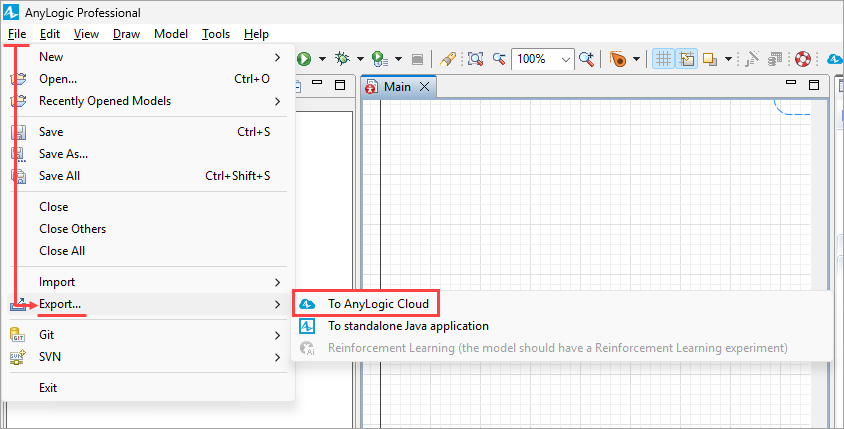Screen dimensions: 844x429
Task: Open the 100% zoom combo box
Action: (542, 59)
